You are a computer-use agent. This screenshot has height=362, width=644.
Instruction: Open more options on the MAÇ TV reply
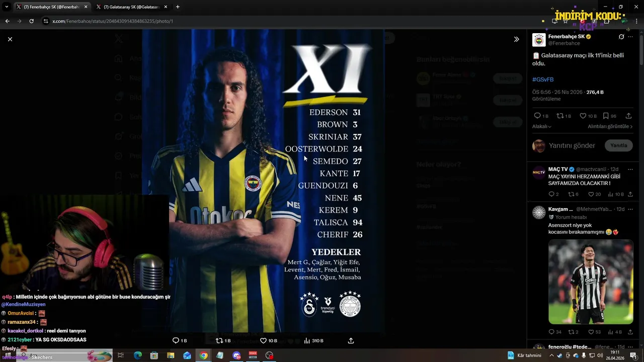click(630, 169)
